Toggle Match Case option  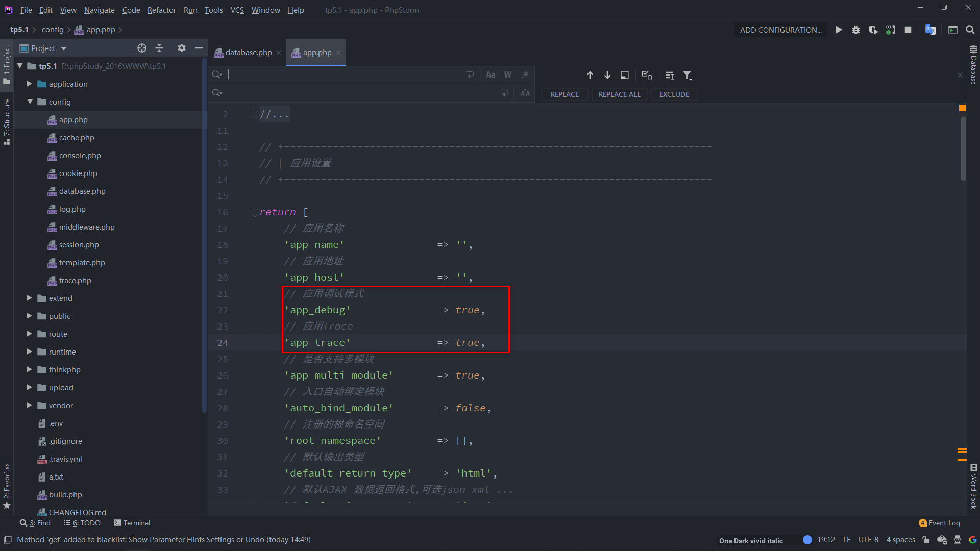coord(491,75)
